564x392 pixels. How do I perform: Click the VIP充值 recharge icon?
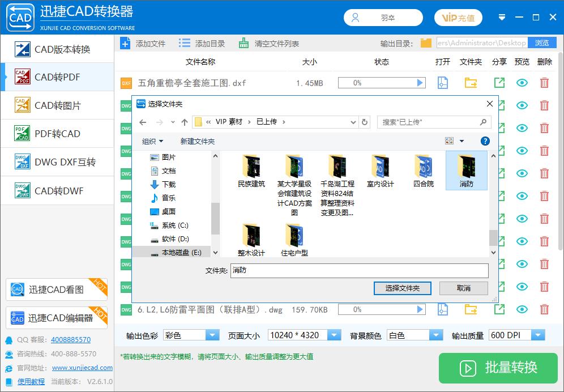tap(458, 18)
